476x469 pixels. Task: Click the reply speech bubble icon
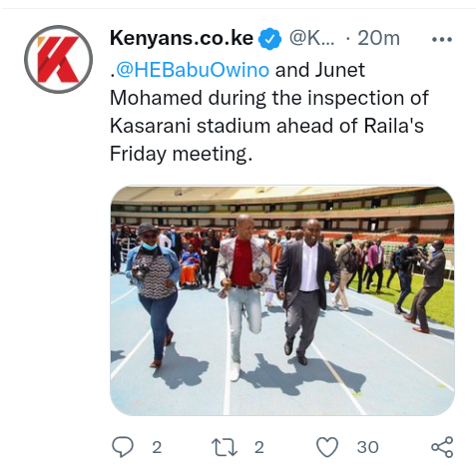(x=123, y=446)
